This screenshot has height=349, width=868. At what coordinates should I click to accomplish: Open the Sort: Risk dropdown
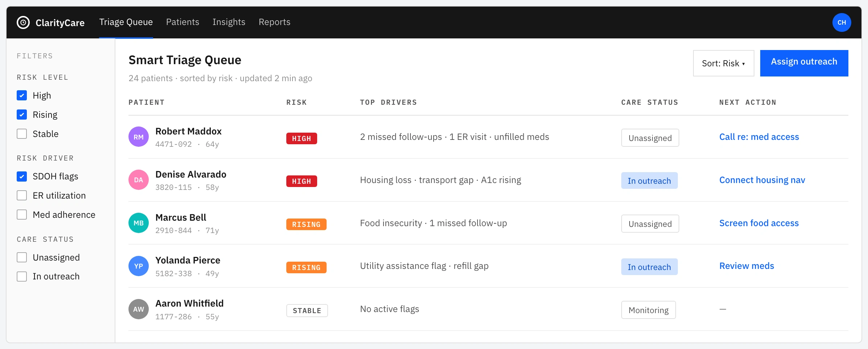click(x=724, y=63)
